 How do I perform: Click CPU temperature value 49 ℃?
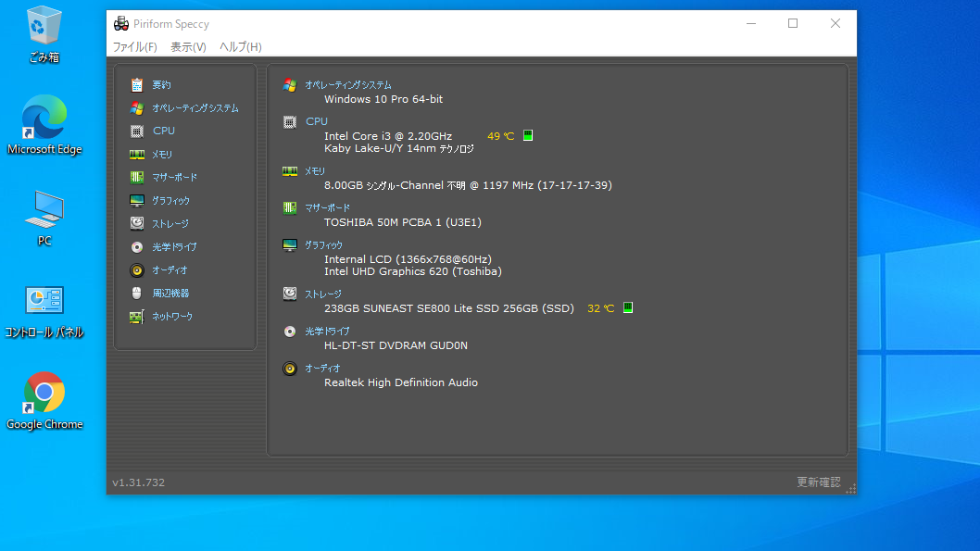coord(500,136)
